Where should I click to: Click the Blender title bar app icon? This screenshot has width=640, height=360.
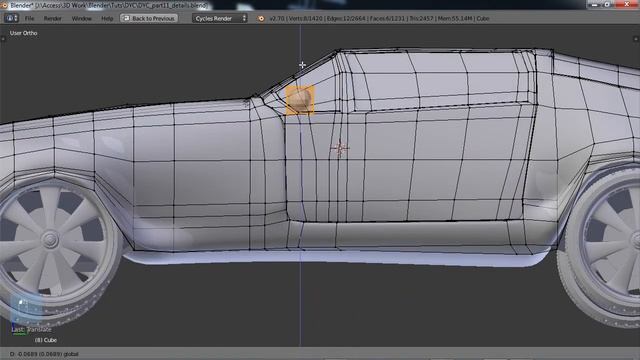click(4, 5)
